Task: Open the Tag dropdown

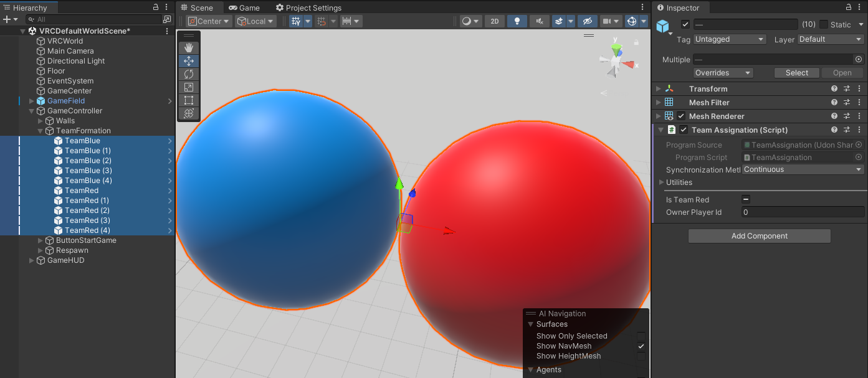Action: 730,39
